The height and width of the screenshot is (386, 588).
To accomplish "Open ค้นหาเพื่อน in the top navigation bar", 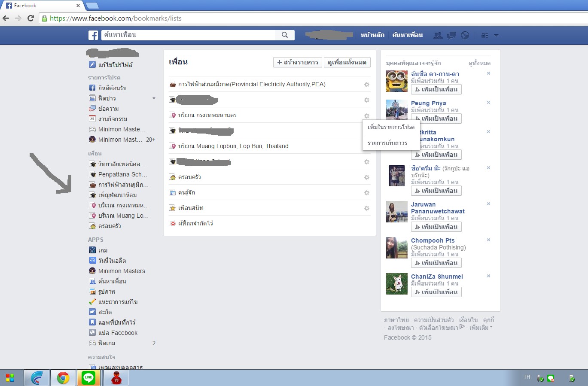I will [x=408, y=35].
